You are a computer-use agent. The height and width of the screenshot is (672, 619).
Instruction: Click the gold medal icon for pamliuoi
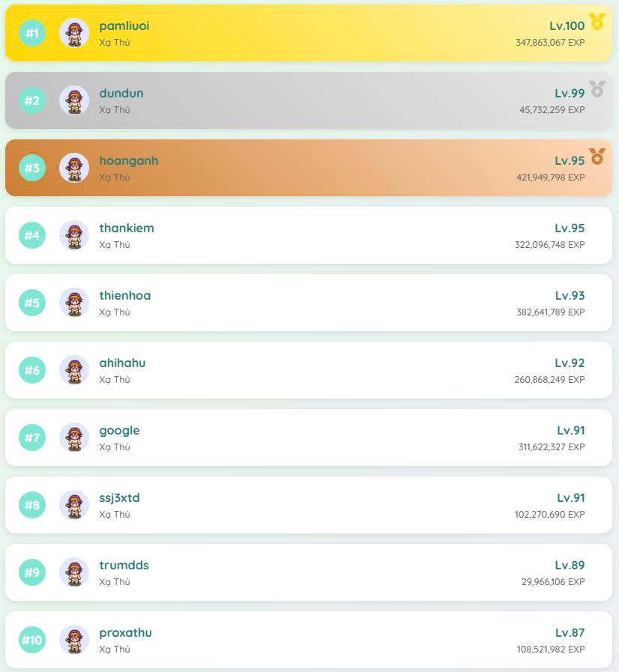[x=597, y=21]
